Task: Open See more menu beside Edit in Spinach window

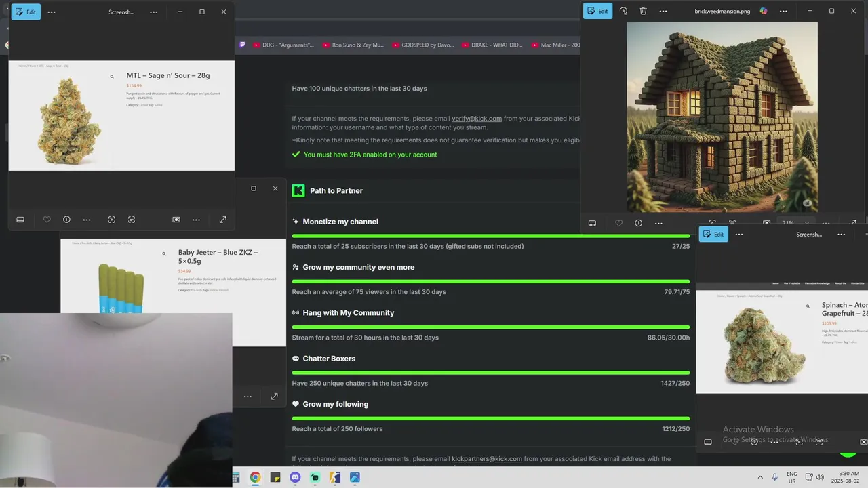Action: click(x=739, y=234)
